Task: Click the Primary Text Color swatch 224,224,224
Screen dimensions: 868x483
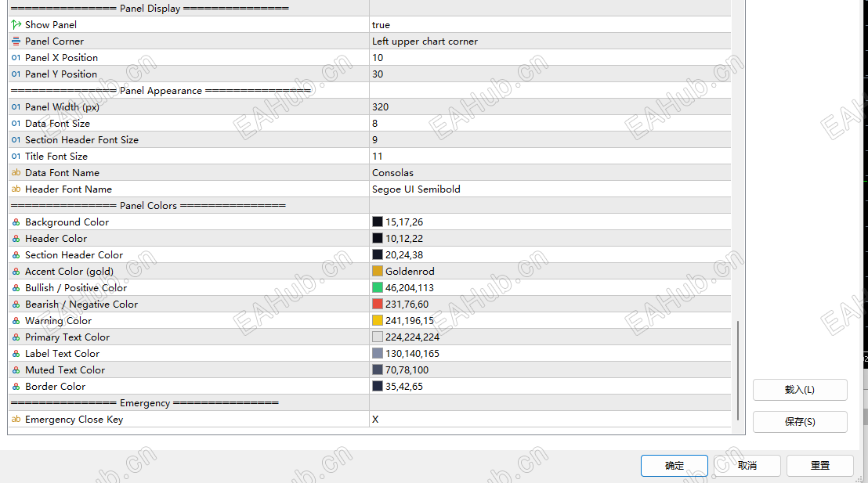Action: [378, 337]
